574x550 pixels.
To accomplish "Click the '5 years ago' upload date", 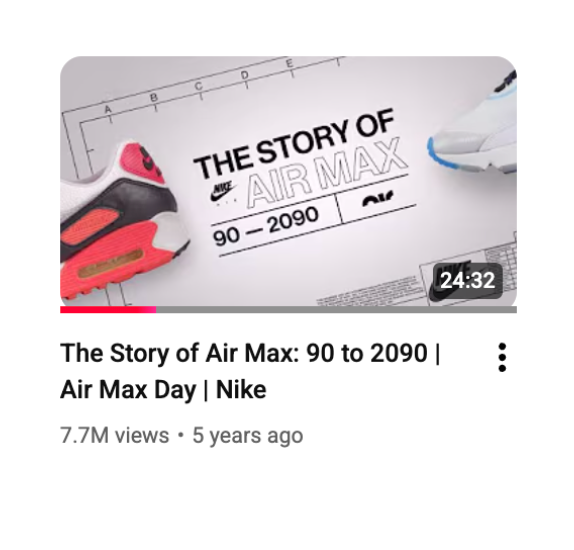I will [x=248, y=435].
